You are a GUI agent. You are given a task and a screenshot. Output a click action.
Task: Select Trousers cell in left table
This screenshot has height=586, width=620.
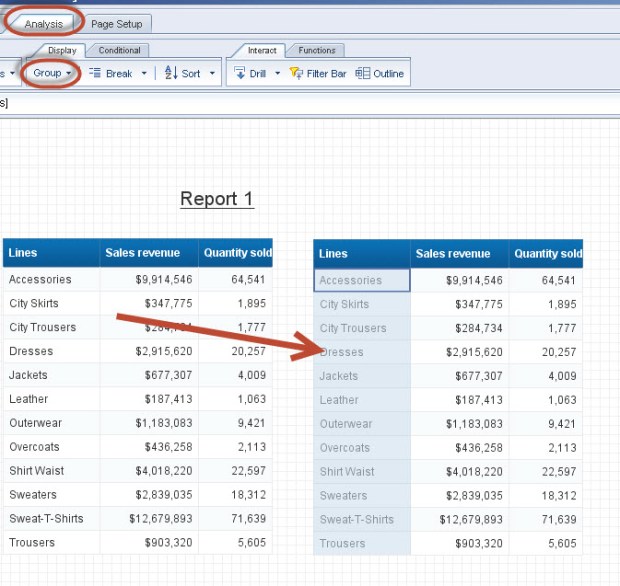point(51,543)
